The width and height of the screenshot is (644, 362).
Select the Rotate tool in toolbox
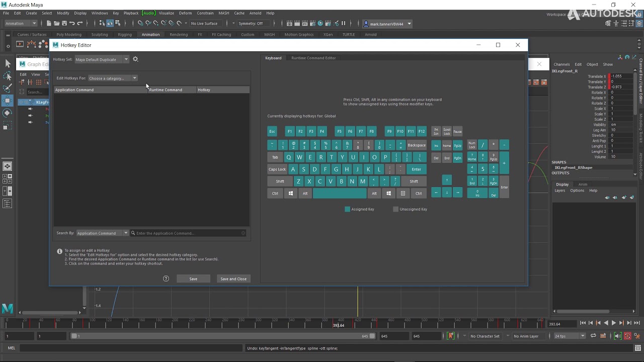coord(8,113)
